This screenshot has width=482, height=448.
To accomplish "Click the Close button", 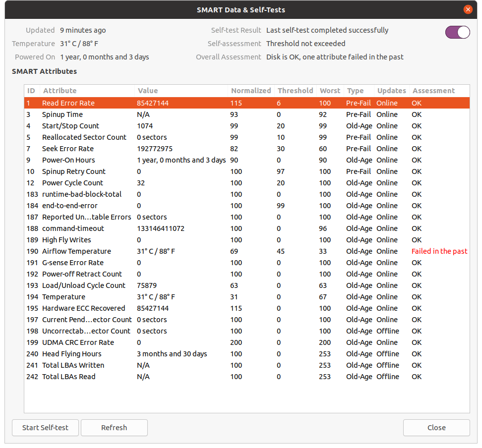I will pyautogui.click(x=436, y=427).
